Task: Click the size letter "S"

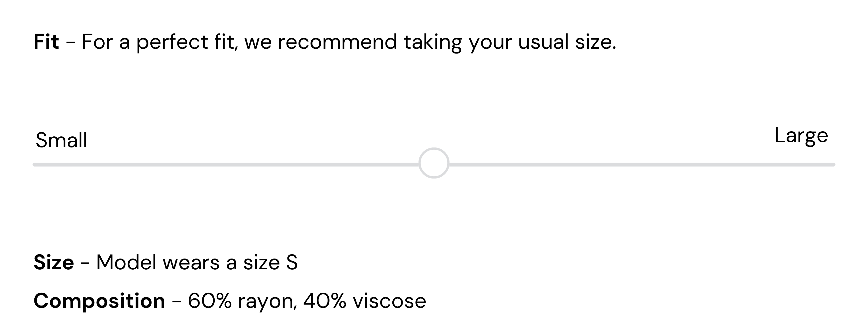Action: tap(292, 262)
